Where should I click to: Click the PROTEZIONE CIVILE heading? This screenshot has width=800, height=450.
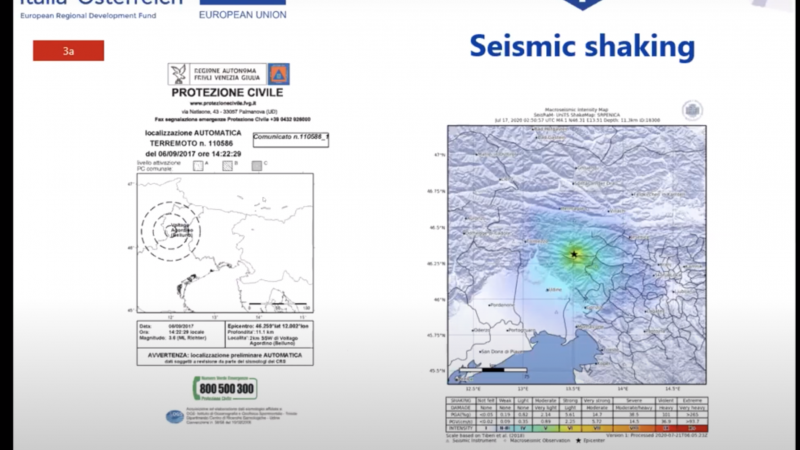[x=227, y=93]
